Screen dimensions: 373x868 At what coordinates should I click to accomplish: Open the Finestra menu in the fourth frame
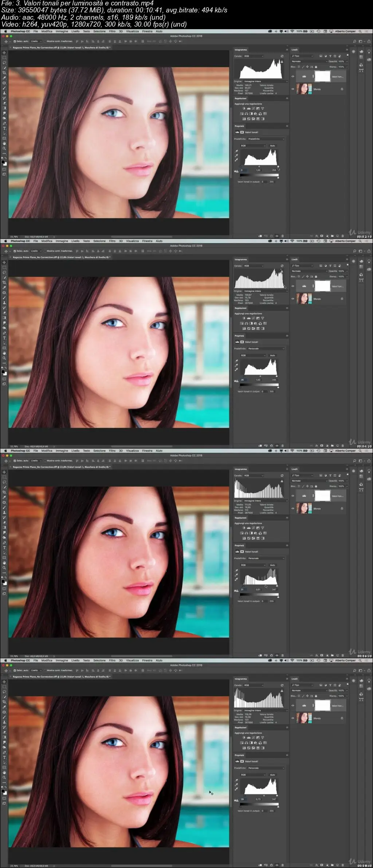[147, 660]
